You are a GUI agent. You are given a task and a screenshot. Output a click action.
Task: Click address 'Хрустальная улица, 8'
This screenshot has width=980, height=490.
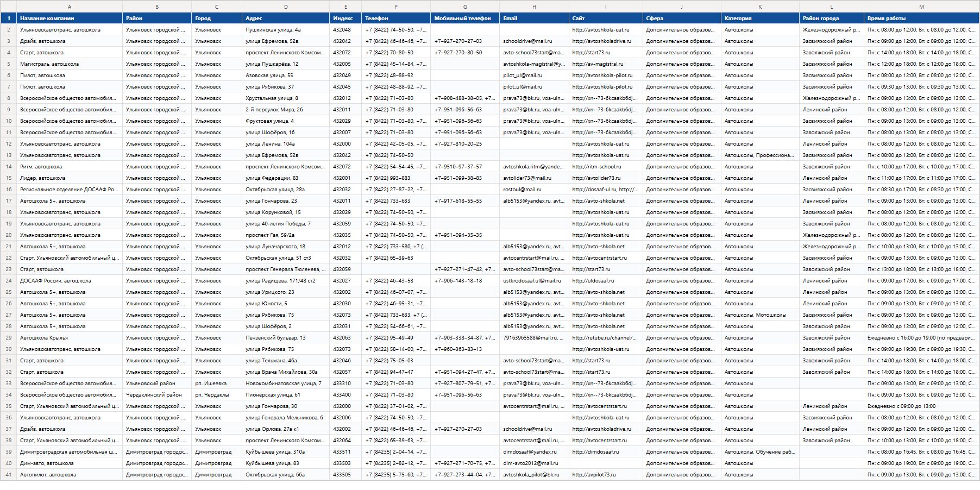286,98
